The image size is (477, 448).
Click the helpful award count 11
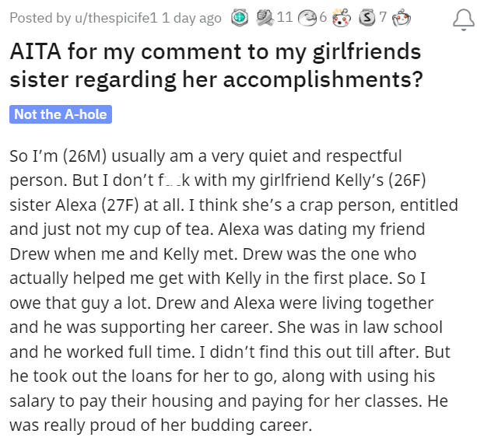point(284,19)
